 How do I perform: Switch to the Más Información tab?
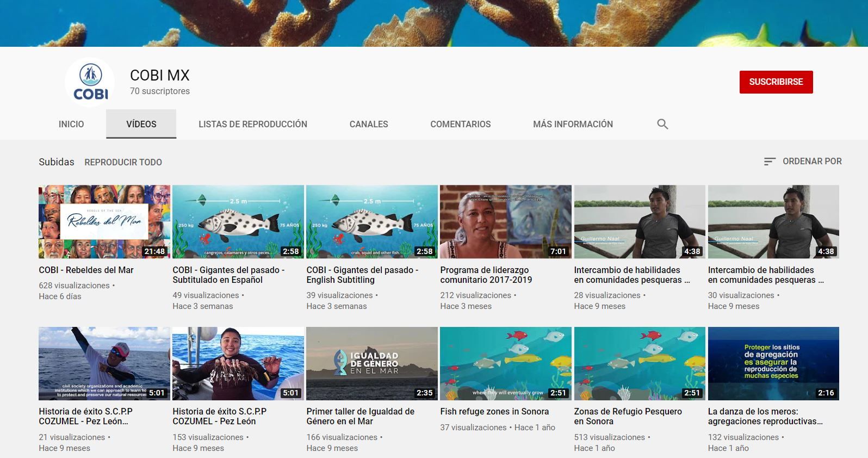point(573,124)
